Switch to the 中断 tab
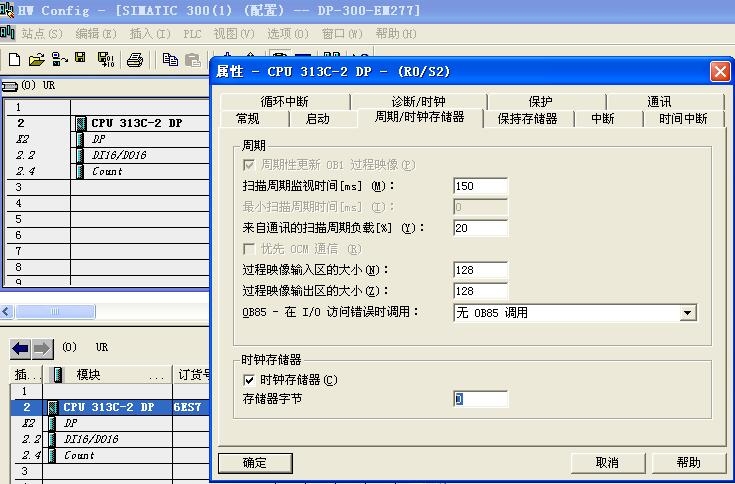This screenshot has width=735, height=484. coord(602,119)
